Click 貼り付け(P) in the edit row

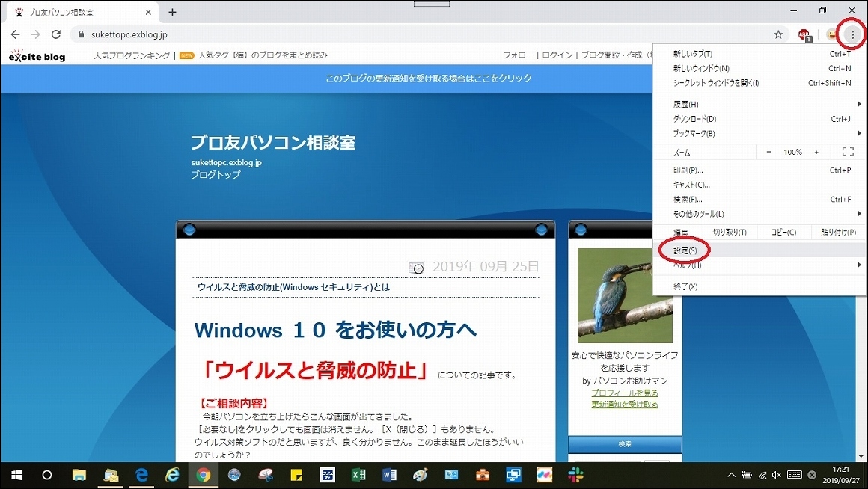tap(838, 233)
